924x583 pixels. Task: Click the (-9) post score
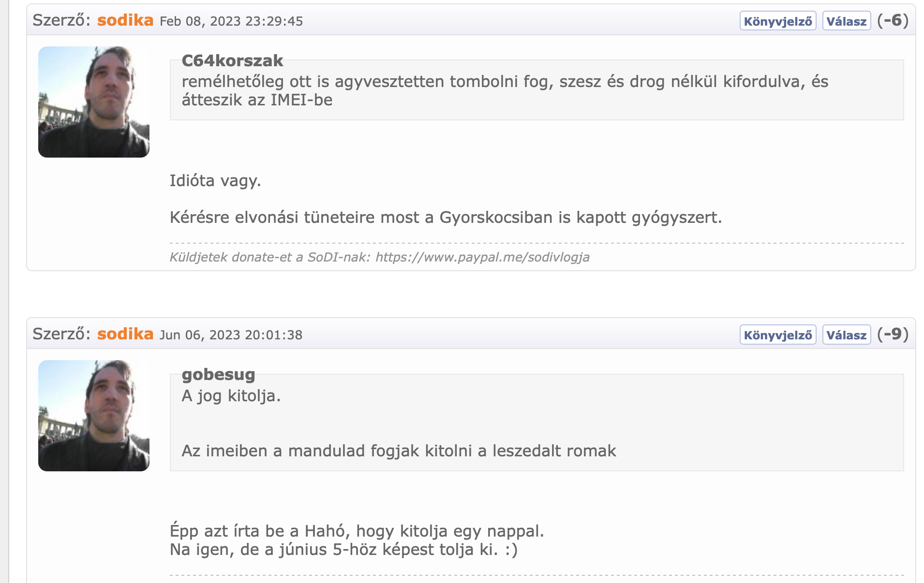893,334
